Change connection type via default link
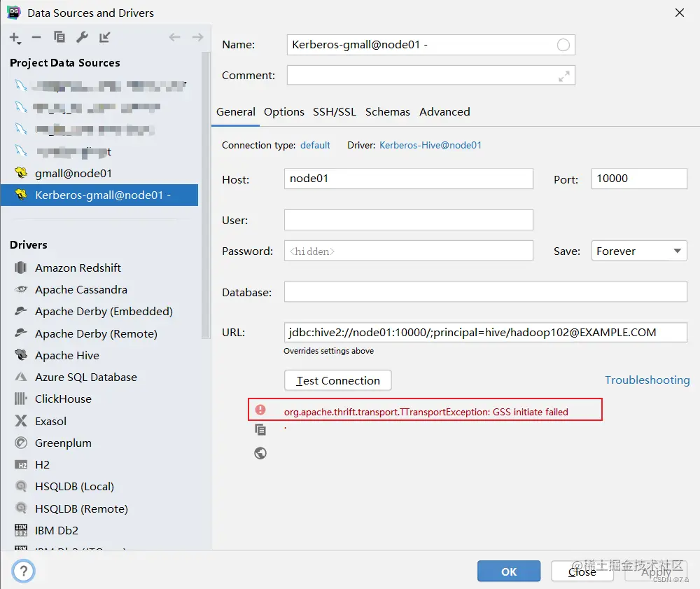 (x=315, y=145)
